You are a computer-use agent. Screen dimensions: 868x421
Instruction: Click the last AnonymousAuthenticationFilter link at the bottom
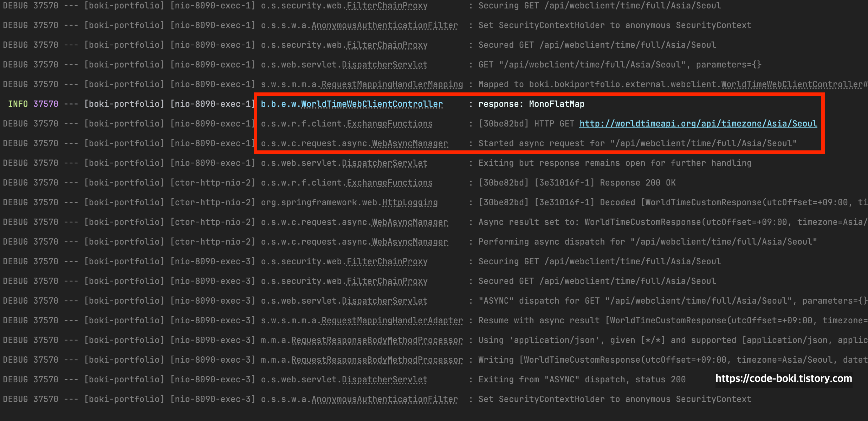click(x=384, y=399)
